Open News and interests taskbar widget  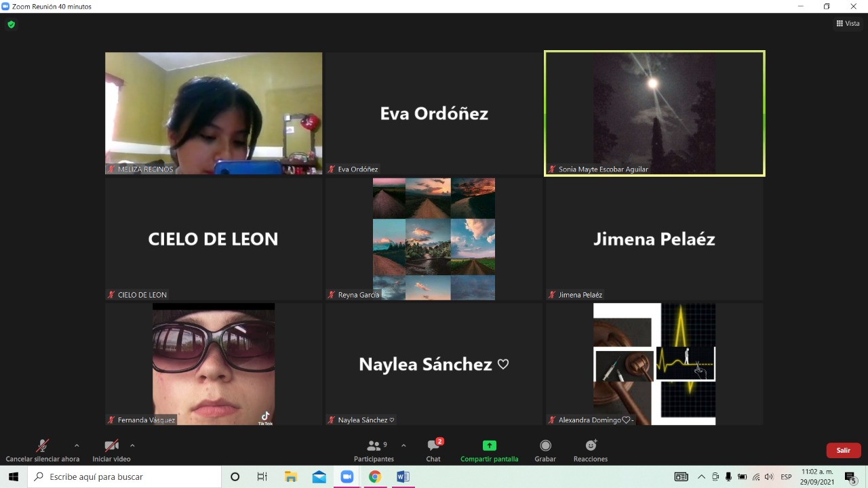[x=682, y=477]
